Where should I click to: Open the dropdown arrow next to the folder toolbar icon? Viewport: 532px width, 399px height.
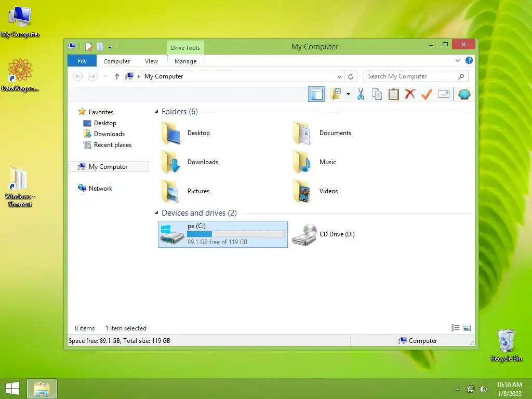(x=349, y=94)
